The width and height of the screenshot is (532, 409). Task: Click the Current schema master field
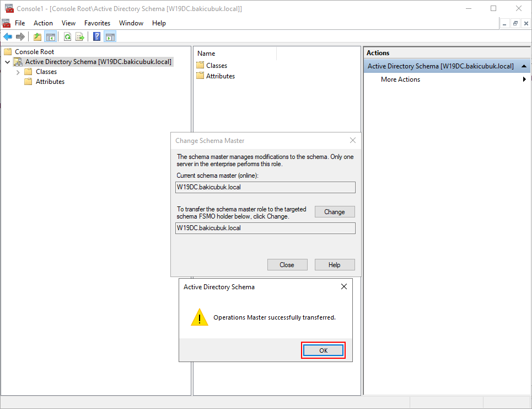click(265, 187)
